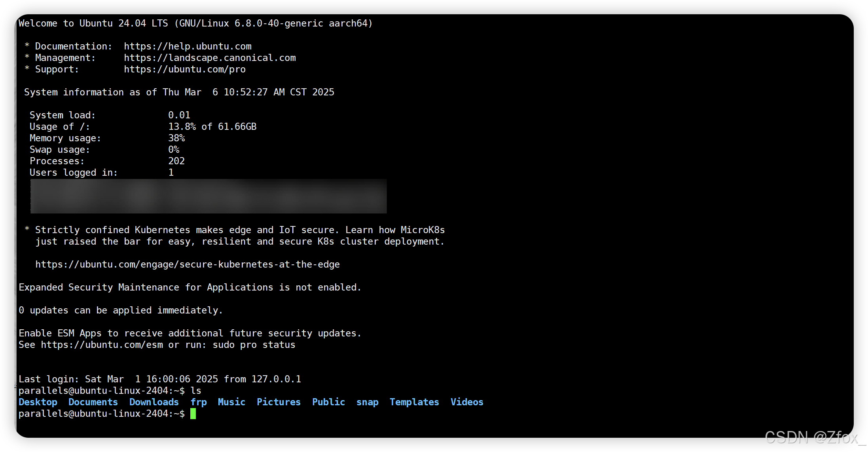Select the Videos directory name
Screen dimensions: 868x452
(x=467, y=402)
